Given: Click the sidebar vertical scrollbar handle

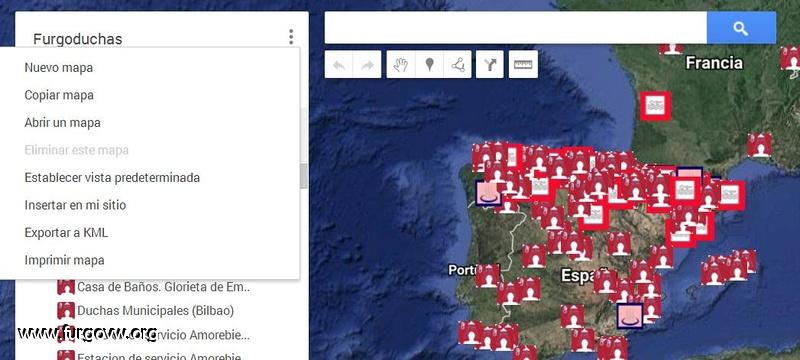Looking at the screenshot, I should pos(304,176).
